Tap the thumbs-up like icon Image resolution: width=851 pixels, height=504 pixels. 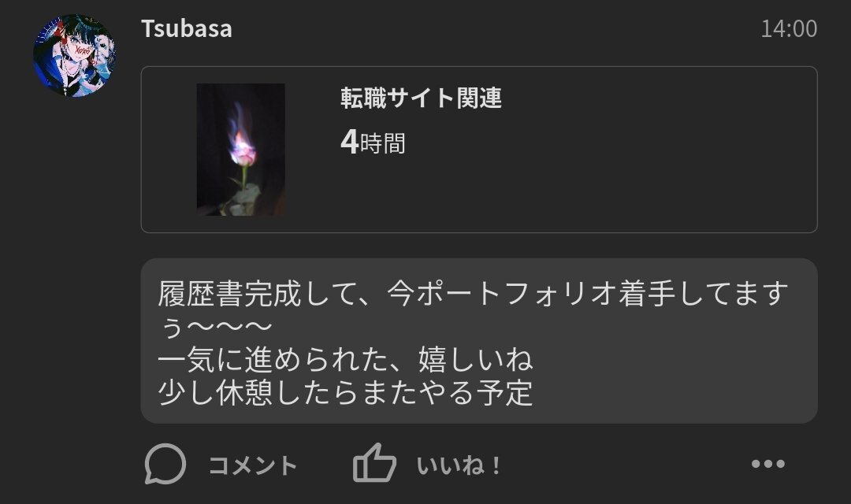[374, 463]
